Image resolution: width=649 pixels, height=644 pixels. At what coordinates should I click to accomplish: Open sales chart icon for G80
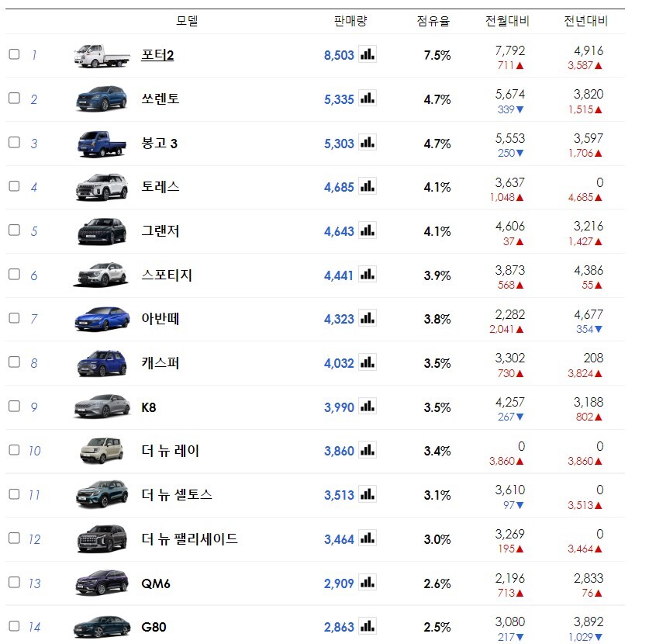point(367,626)
